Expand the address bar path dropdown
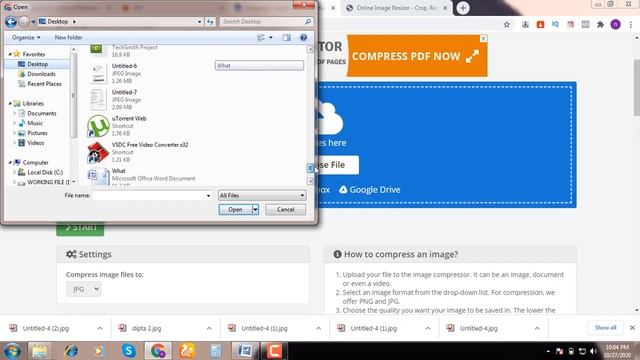Screen dimensions: 640x360 coord(200,22)
